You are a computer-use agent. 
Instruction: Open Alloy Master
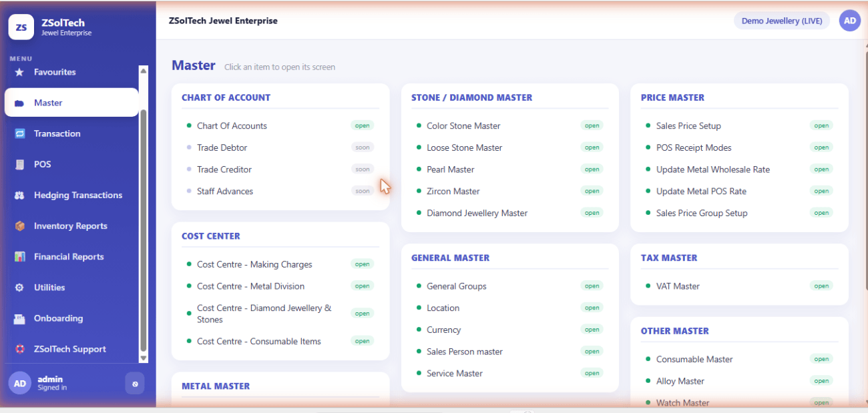click(x=739, y=381)
